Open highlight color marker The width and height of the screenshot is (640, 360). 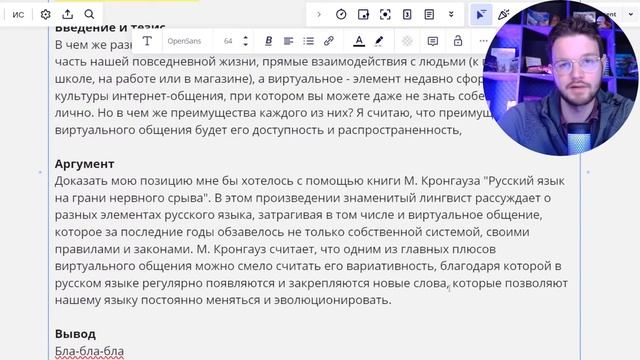[379, 41]
